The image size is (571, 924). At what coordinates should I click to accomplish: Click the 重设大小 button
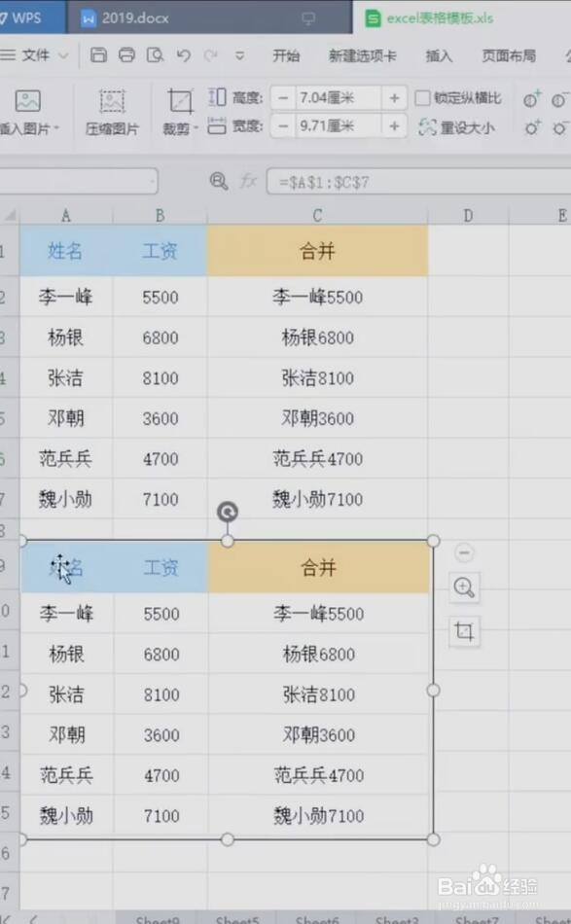pyautogui.click(x=456, y=126)
